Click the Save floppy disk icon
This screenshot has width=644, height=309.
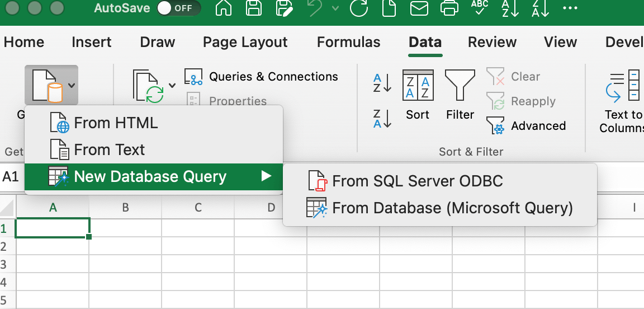(x=254, y=8)
